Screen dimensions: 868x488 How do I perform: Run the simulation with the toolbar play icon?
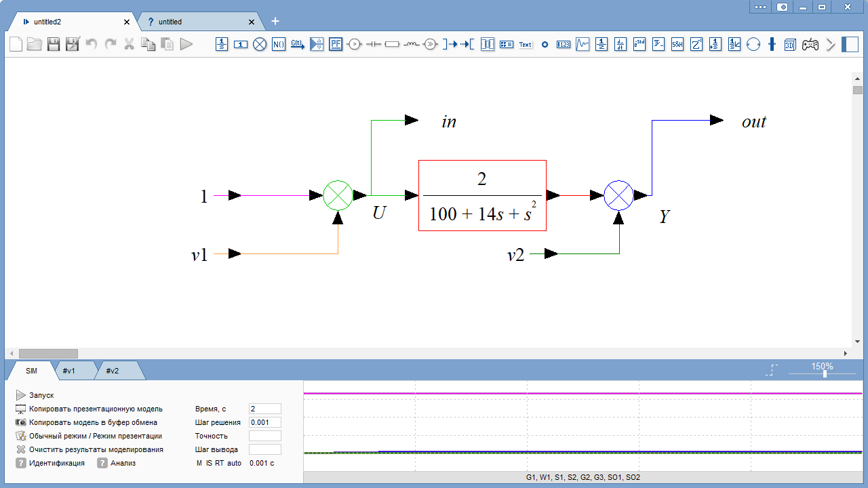click(x=186, y=45)
